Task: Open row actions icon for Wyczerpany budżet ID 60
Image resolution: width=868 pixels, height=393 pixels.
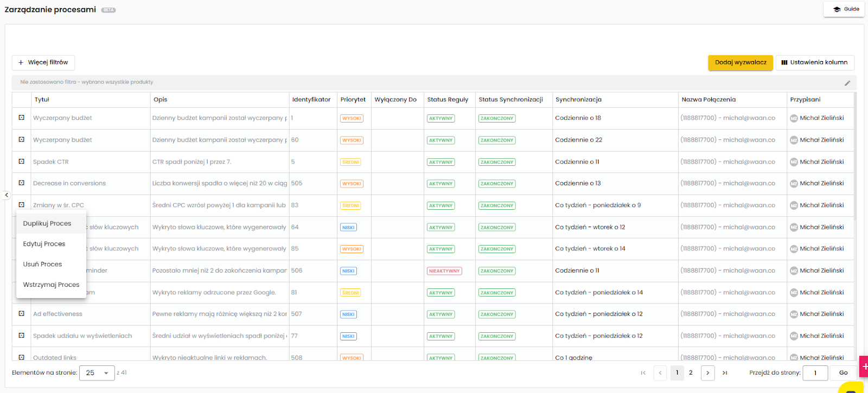Action: pos(22,139)
